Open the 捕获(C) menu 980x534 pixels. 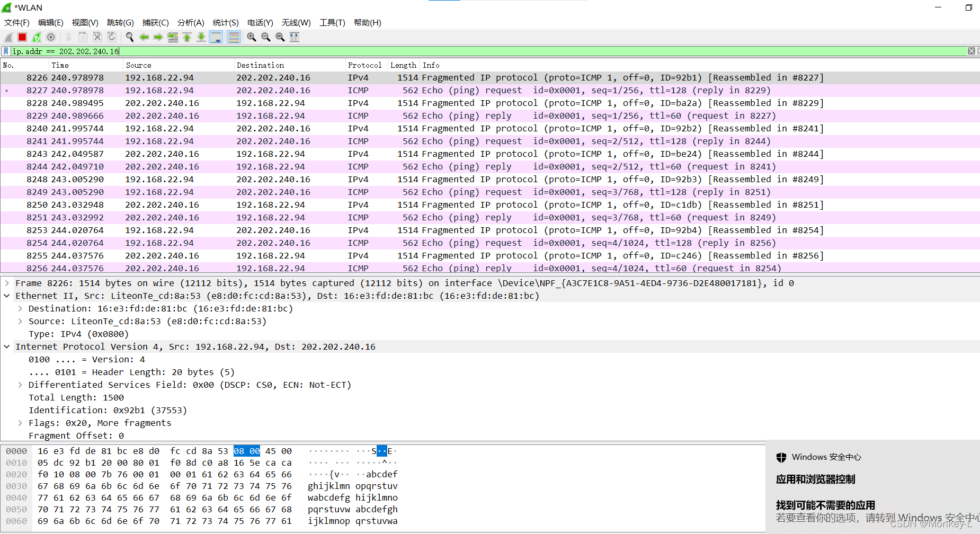(x=156, y=23)
